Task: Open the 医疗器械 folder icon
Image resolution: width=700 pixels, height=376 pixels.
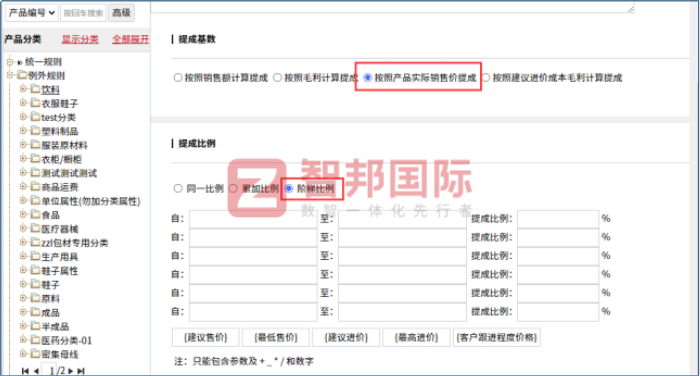Action: [35, 229]
